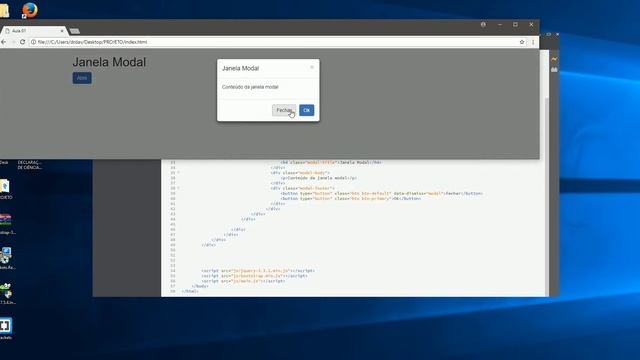
Task: Open the Chrome three-dot menu
Action: 533,42
